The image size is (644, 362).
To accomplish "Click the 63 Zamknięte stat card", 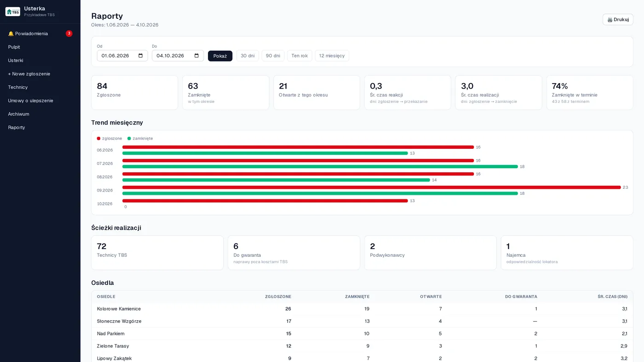I will (x=225, y=92).
